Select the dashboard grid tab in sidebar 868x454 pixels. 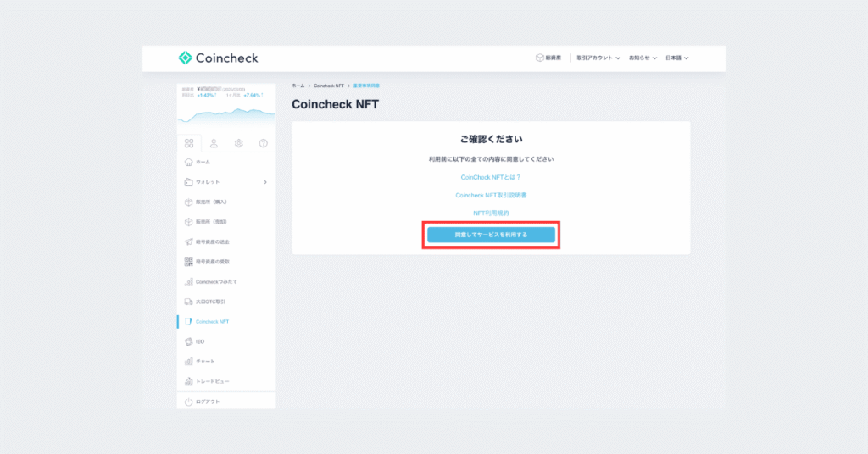(189, 143)
